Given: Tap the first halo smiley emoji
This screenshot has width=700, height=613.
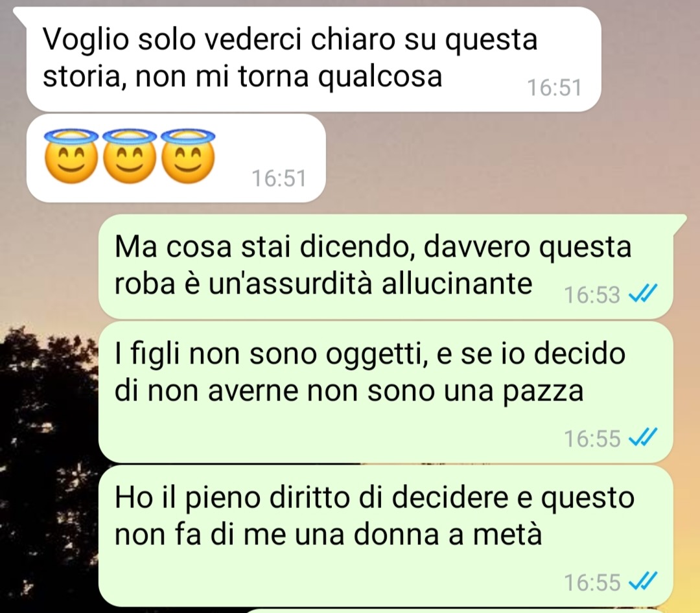Looking at the screenshot, I should pyautogui.click(x=72, y=156).
